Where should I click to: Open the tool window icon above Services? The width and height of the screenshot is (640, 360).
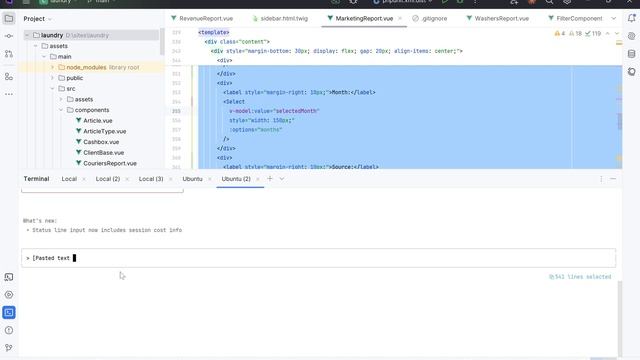(9, 277)
